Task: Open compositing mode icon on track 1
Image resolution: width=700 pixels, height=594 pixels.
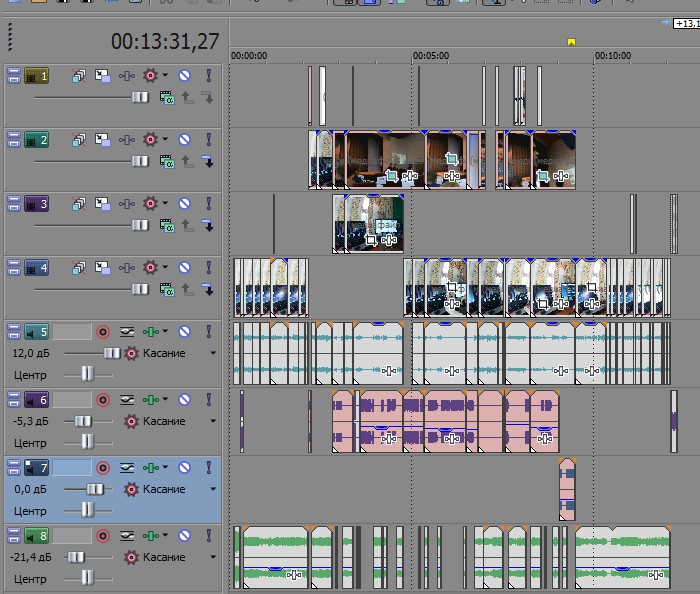Action: click(167, 98)
